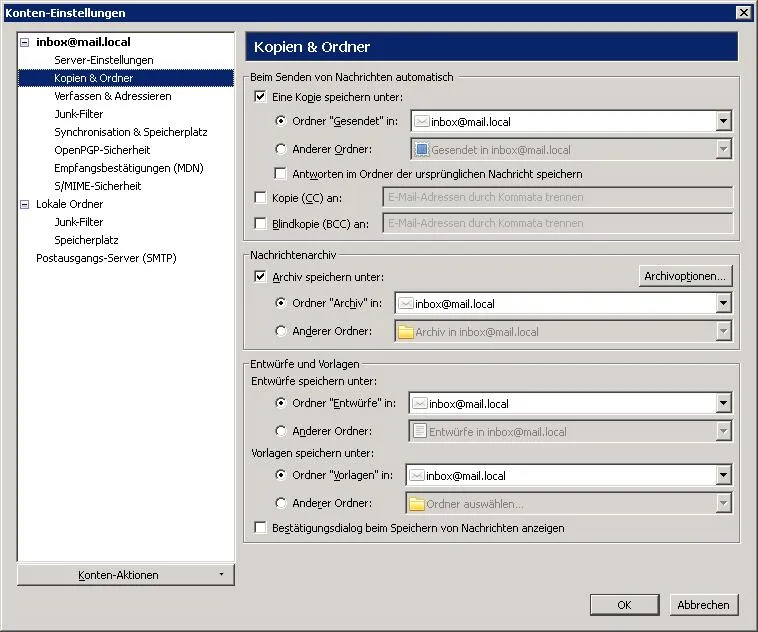Image resolution: width=758 pixels, height=632 pixels.
Task: Open S/MIME-Sicherheit settings
Action: point(98,186)
